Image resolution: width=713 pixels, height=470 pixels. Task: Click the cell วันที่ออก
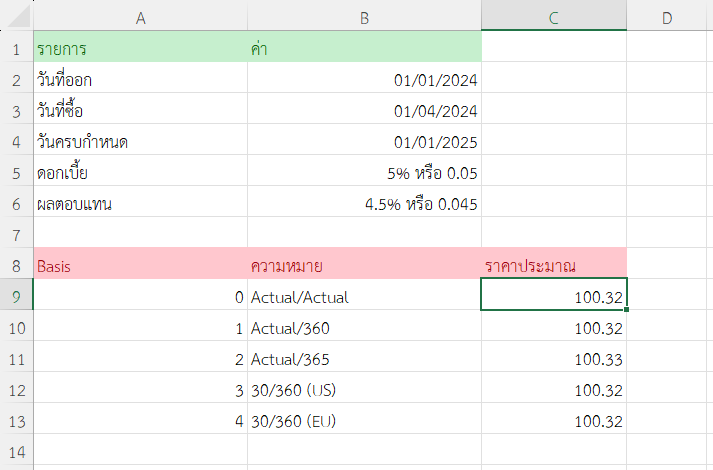[141, 78]
